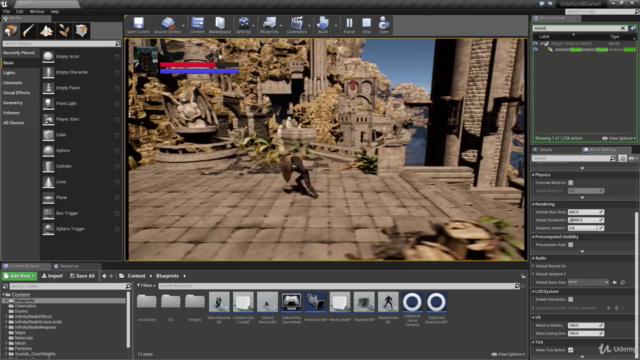Select the Paint mode brush icon

[28, 31]
